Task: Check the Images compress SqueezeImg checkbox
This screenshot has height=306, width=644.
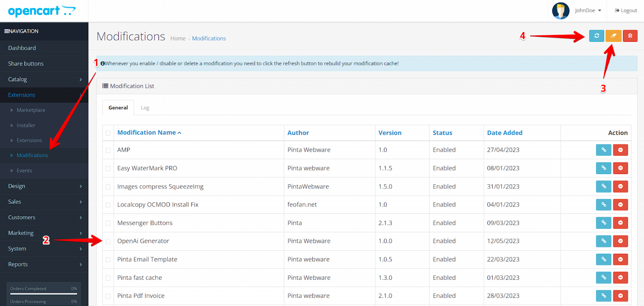Action: pos(108,187)
